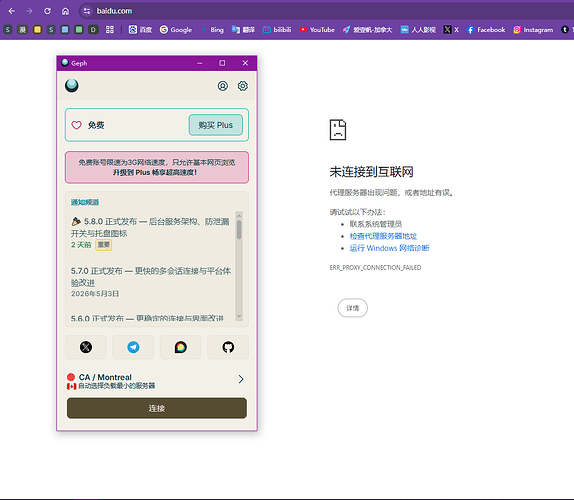
Task: Close the Geph window
Action: (245, 63)
